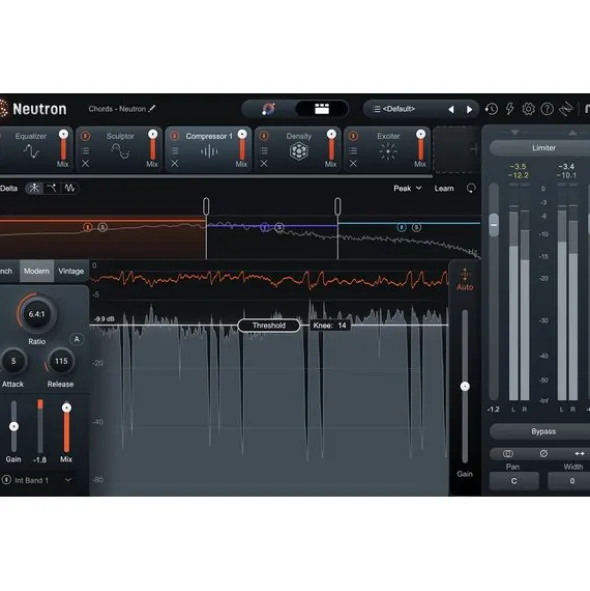Toggle zero latency lightning icon
590x591 pixels.
click(510, 109)
